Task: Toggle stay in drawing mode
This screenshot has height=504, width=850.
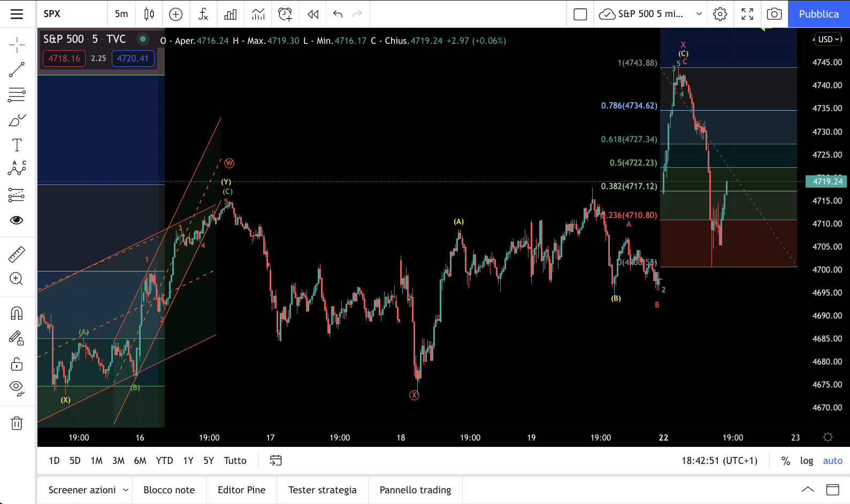Action: 17,338
